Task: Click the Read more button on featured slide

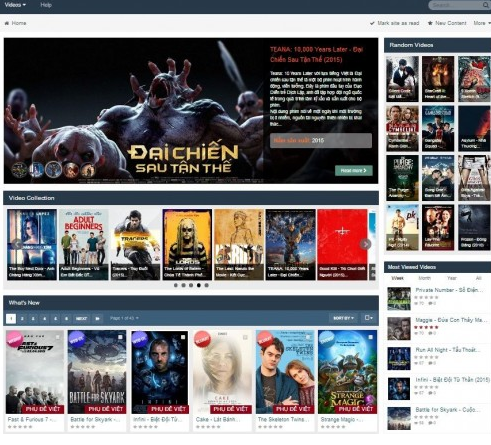Action: [x=354, y=170]
